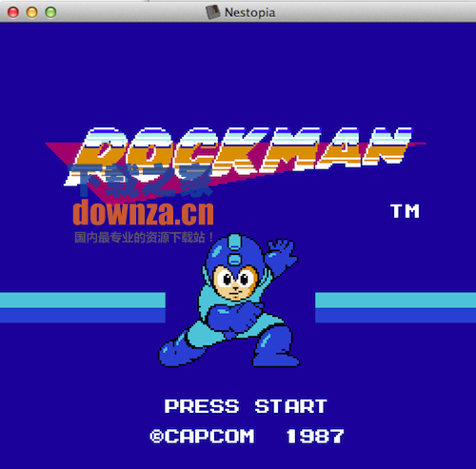Click the 1987 year text

click(x=315, y=436)
